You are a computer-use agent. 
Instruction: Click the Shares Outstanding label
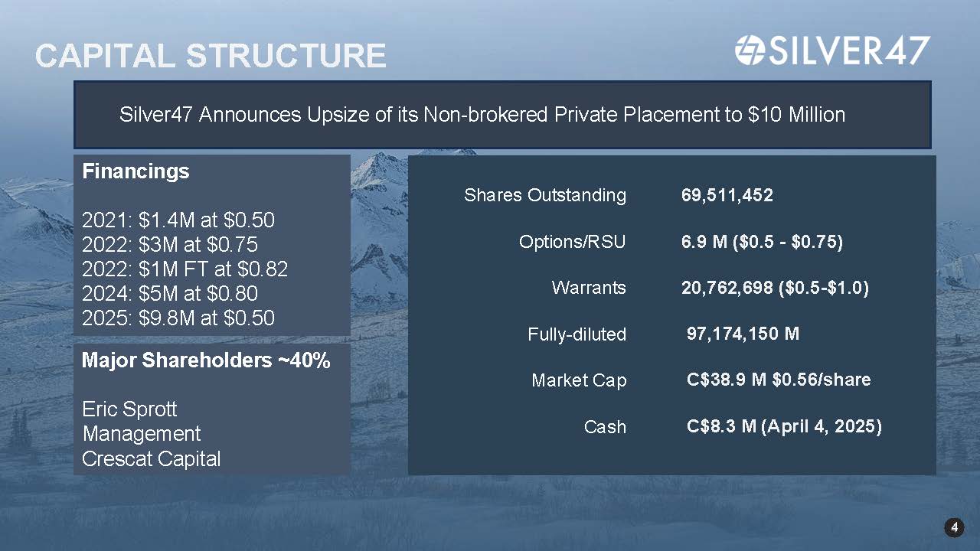(545, 195)
